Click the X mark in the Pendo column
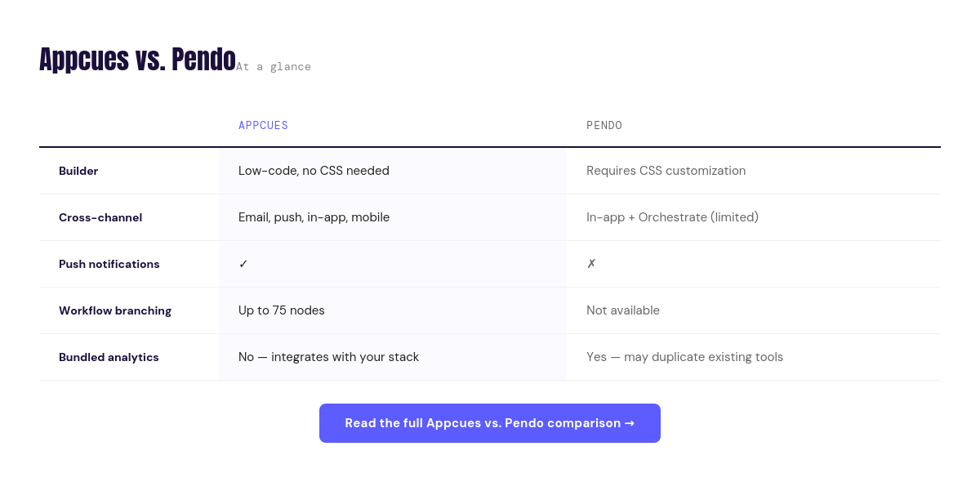This screenshot has height=482, width=980. pyautogui.click(x=591, y=264)
